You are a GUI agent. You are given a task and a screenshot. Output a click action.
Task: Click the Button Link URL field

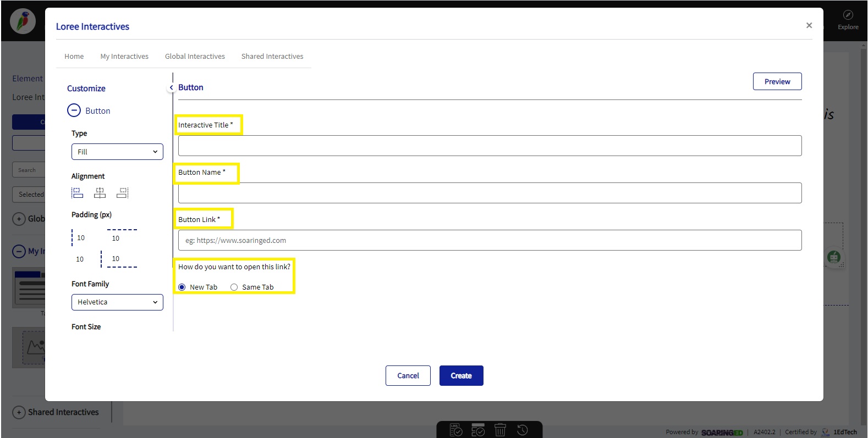tap(490, 240)
